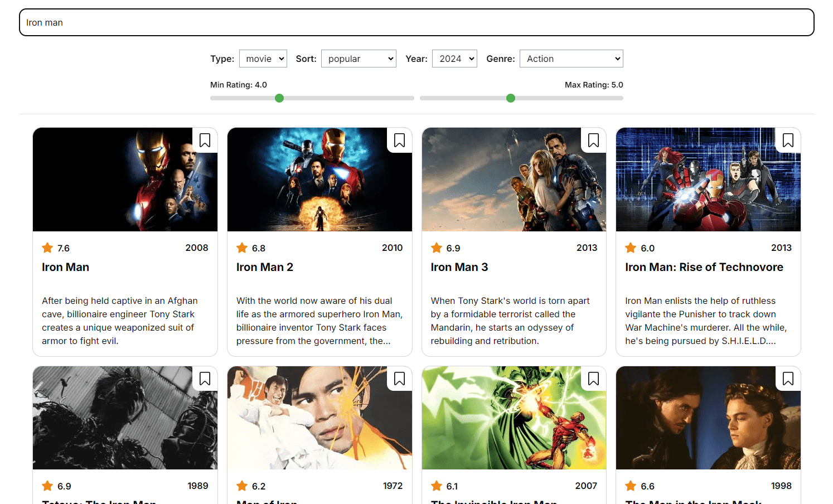Image resolution: width=833 pixels, height=504 pixels.
Task: Click the Iron Man 2 description text
Action: point(319,321)
